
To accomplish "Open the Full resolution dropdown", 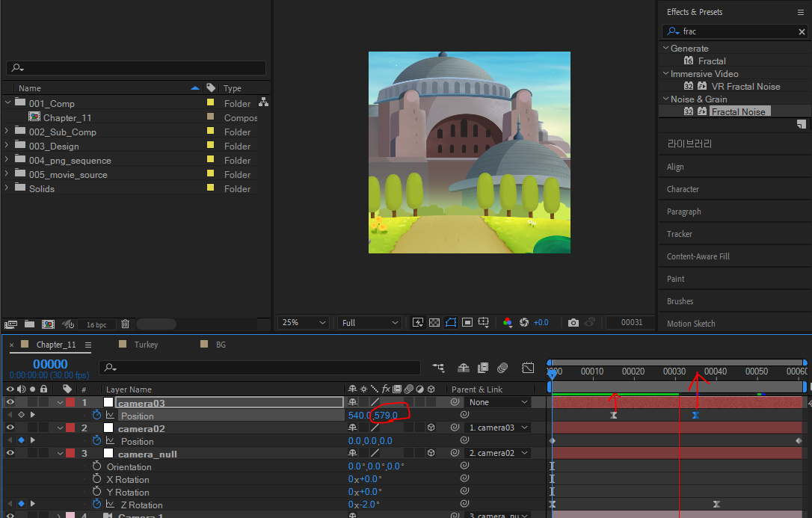I will [x=370, y=322].
